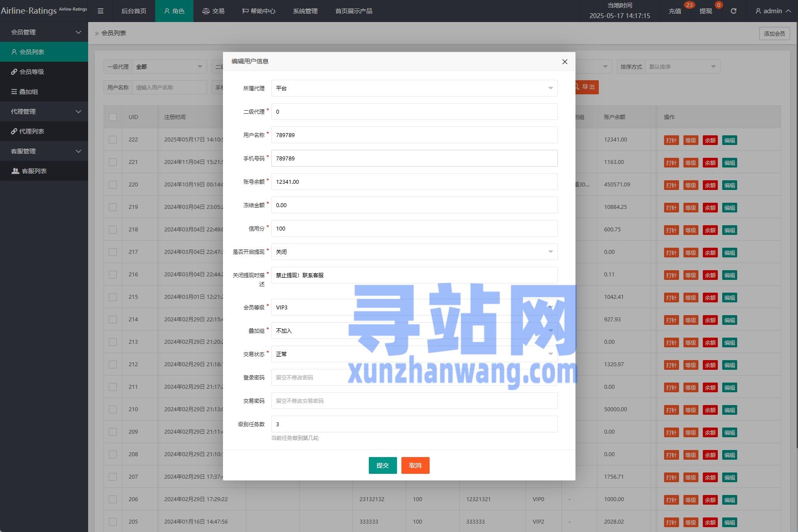Open the 叠加组 dropdown
The height and width of the screenshot is (532, 798).
(x=414, y=331)
